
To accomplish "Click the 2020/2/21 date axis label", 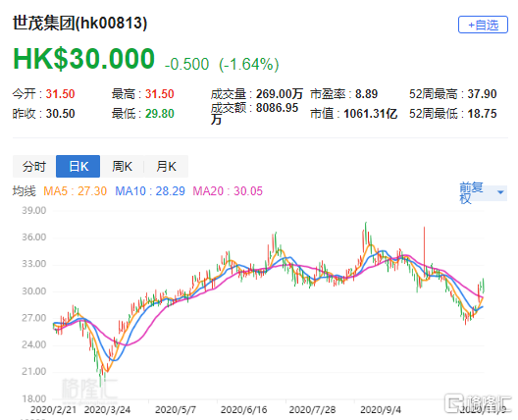I will tap(53, 410).
